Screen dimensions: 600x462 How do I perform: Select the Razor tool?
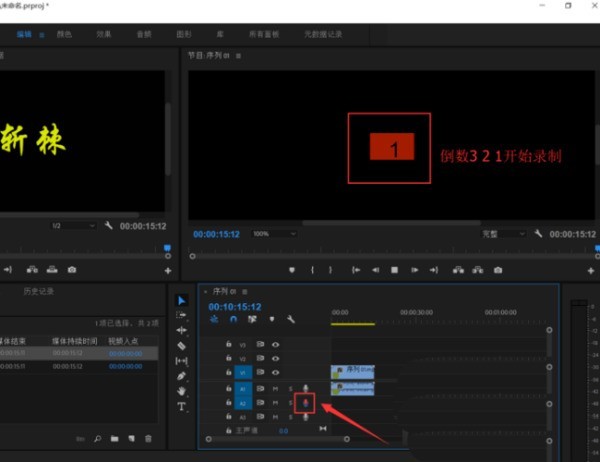181,345
